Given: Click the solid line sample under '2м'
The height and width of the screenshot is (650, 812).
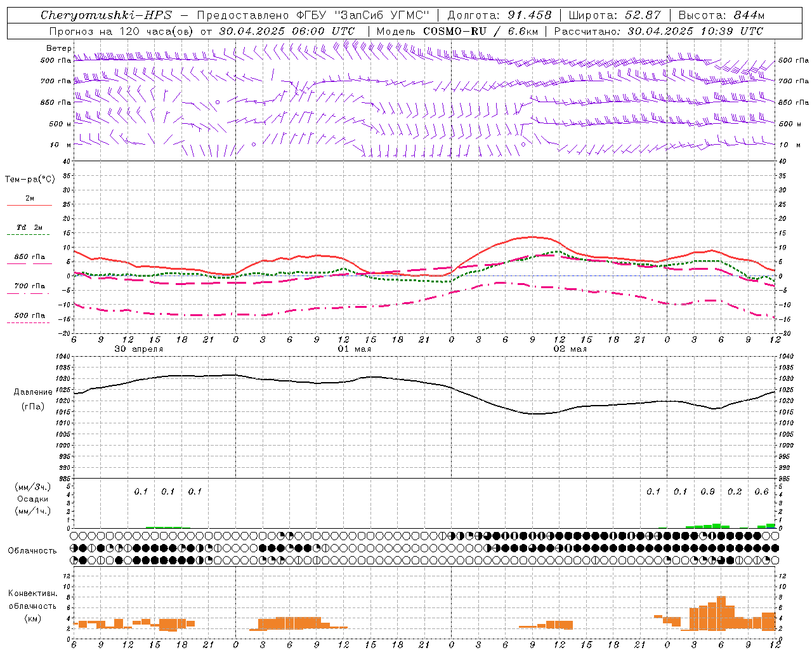Looking at the screenshot, I should 29,205.
